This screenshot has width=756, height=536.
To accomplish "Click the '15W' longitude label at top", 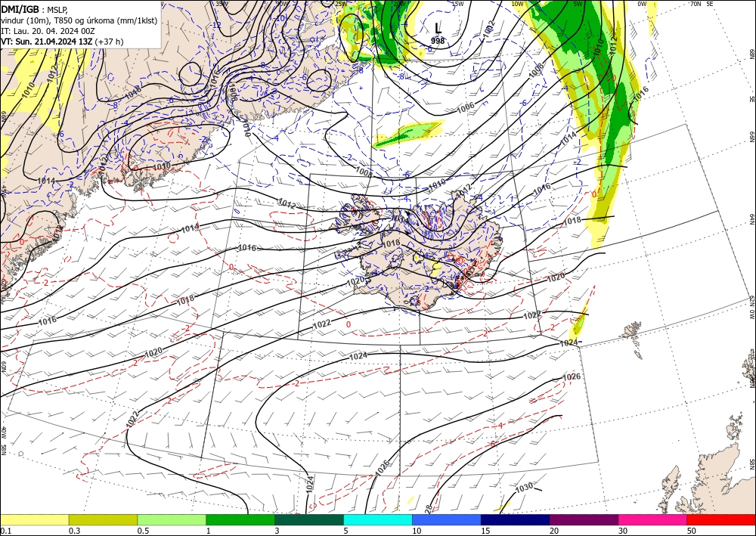I will point(458,4).
